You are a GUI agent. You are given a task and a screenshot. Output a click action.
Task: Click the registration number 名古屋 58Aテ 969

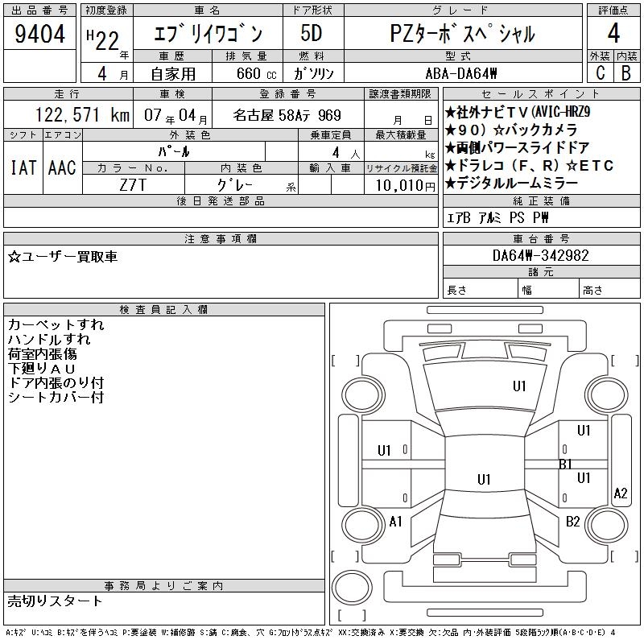coord(287,115)
